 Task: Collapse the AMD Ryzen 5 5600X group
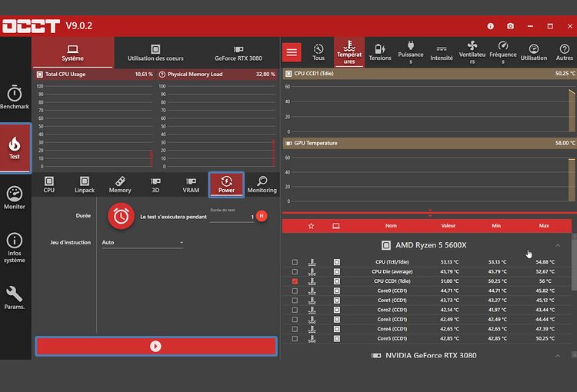[x=558, y=245]
